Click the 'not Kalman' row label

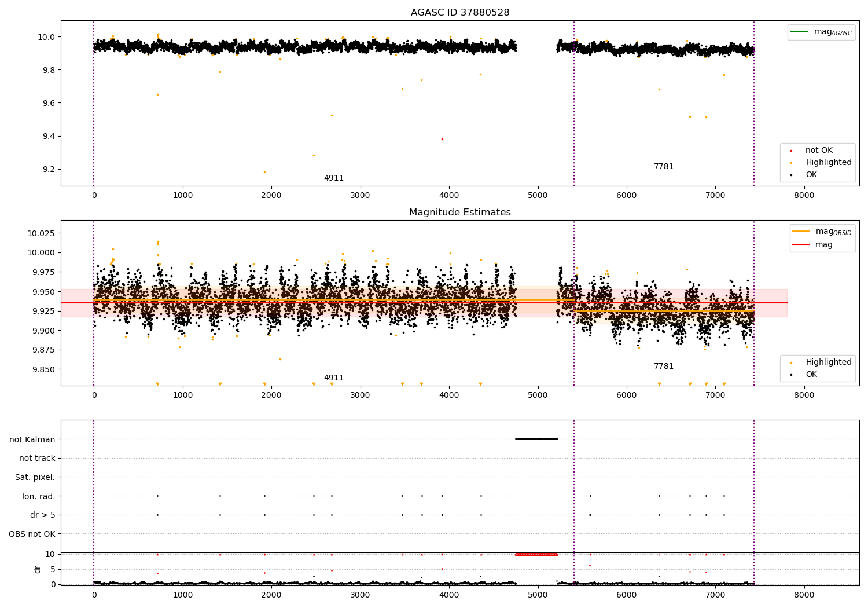pos(32,439)
